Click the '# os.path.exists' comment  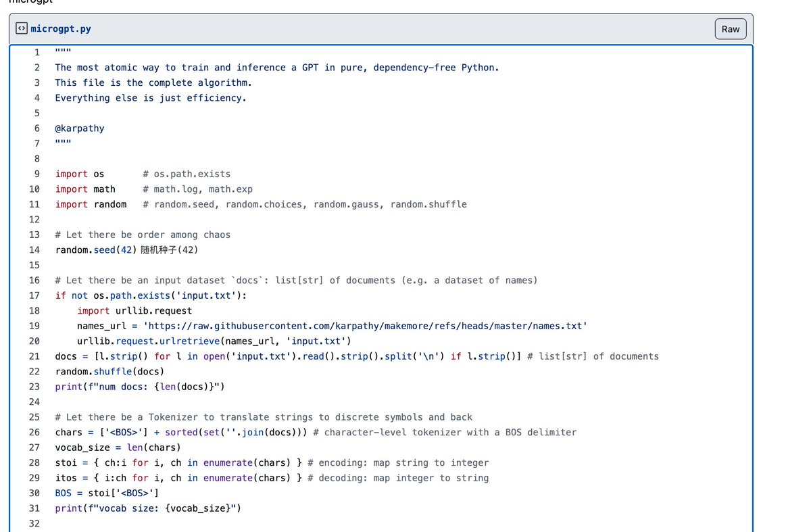click(x=187, y=174)
